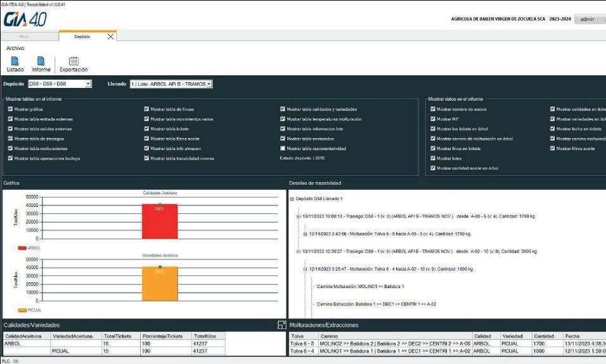The height and width of the screenshot is (364, 606).
Task: Sort by PorcentajeTickets column header
Action: [x=166, y=336]
